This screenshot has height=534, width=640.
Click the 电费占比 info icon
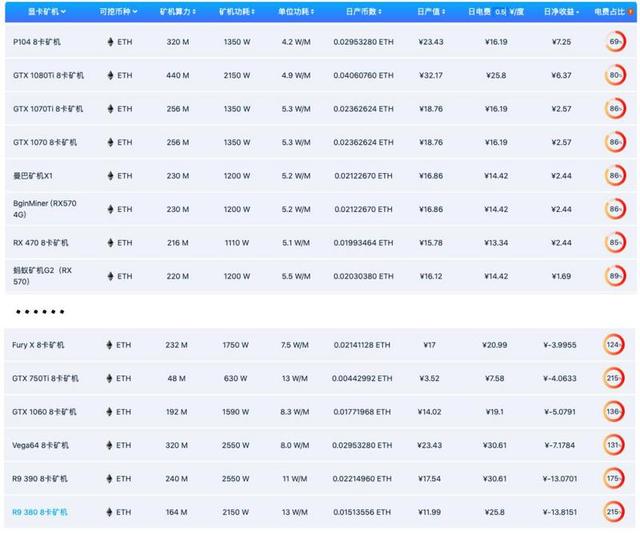click(x=631, y=12)
